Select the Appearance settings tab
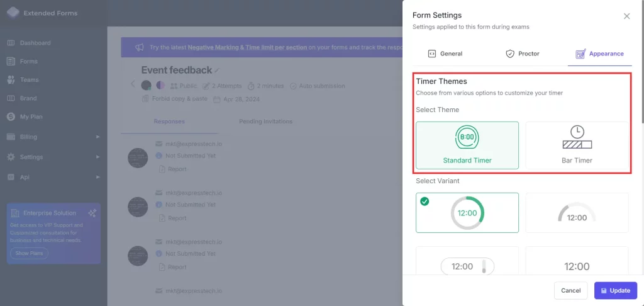Viewport: 644px width, 306px height. point(599,54)
